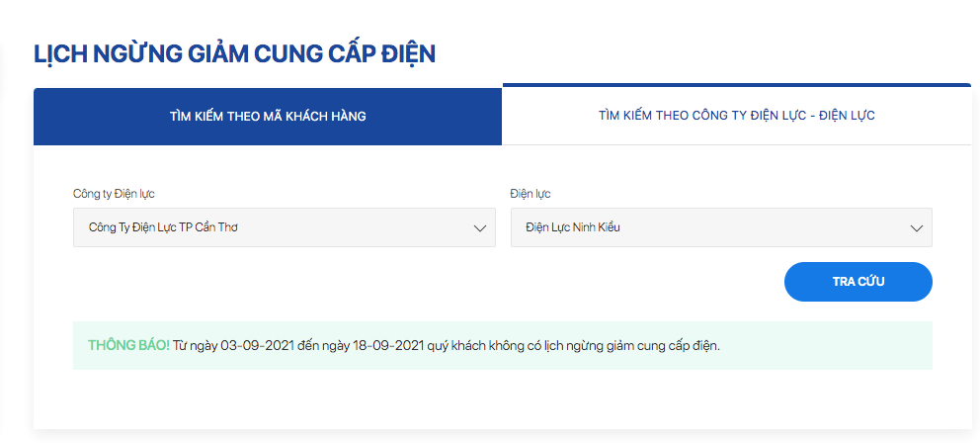The image size is (980, 443).
Task: Click the chevron arrow in the Ninh Kiều dropdown
Action: [916, 227]
